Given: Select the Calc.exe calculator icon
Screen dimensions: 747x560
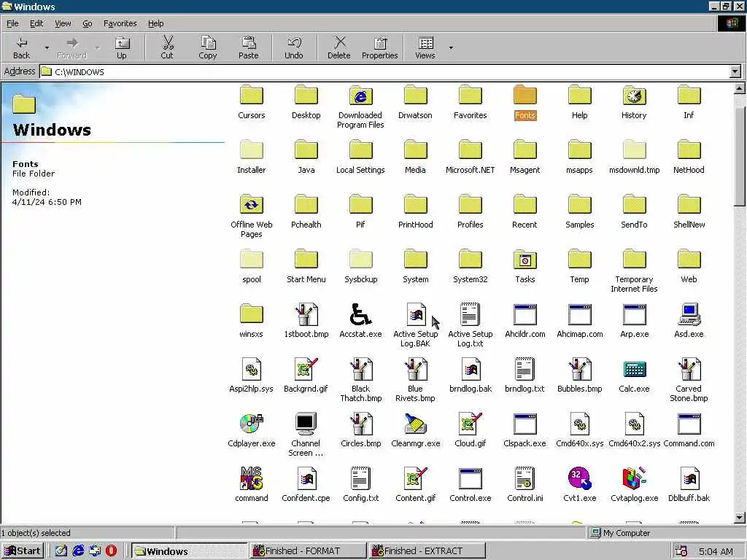Looking at the screenshot, I should click(x=634, y=369).
